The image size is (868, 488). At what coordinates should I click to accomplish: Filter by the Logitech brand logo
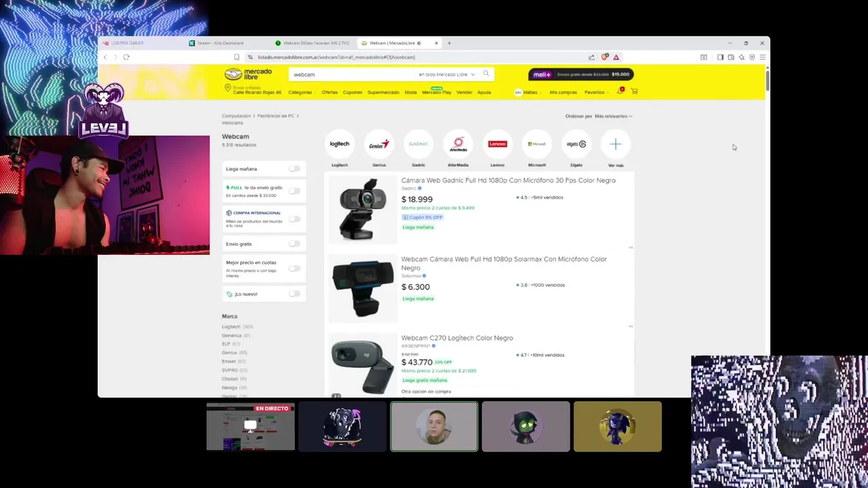click(x=340, y=144)
